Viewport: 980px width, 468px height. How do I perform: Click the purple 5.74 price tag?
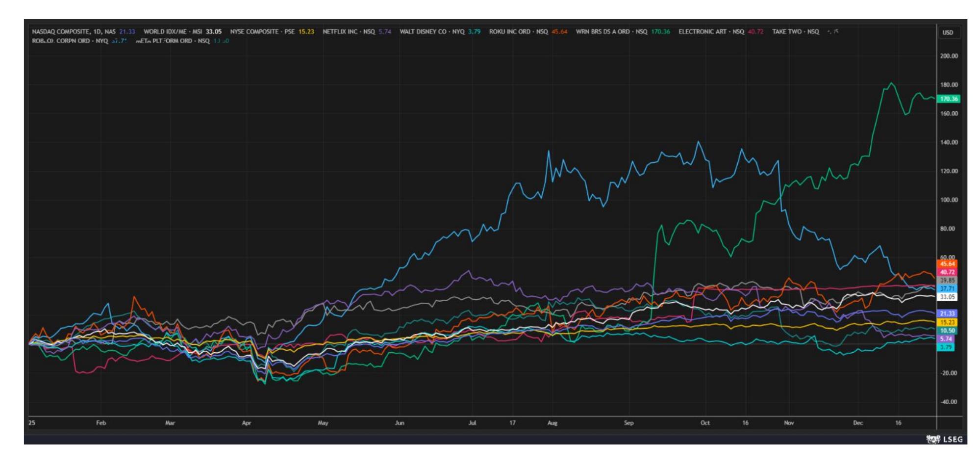click(x=946, y=339)
